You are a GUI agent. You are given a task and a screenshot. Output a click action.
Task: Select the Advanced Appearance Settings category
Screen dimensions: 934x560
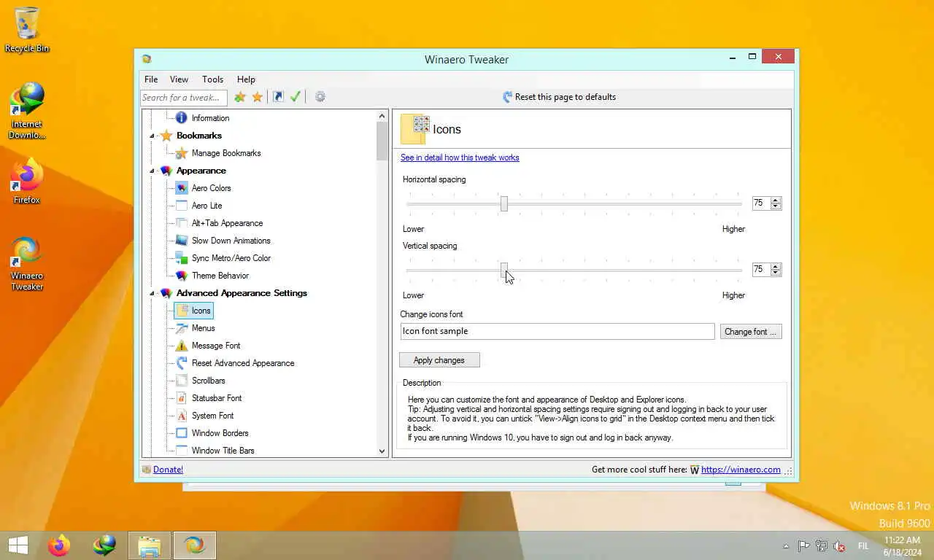242,293
